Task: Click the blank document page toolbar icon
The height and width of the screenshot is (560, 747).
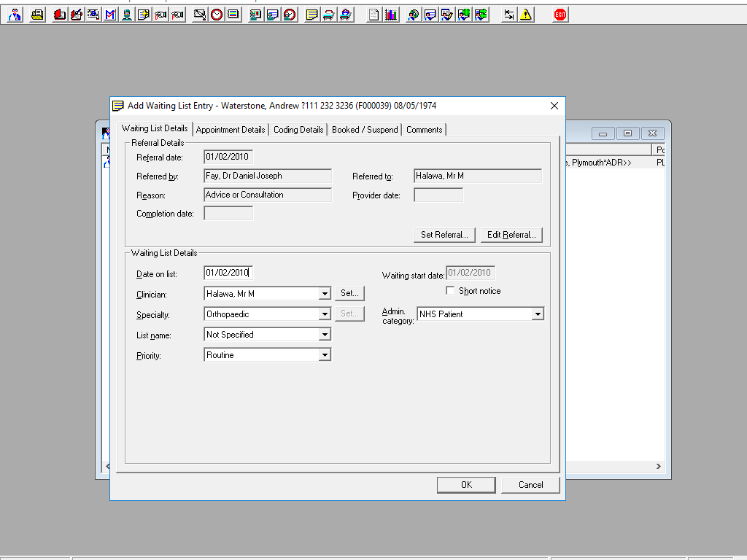Action: (x=374, y=15)
